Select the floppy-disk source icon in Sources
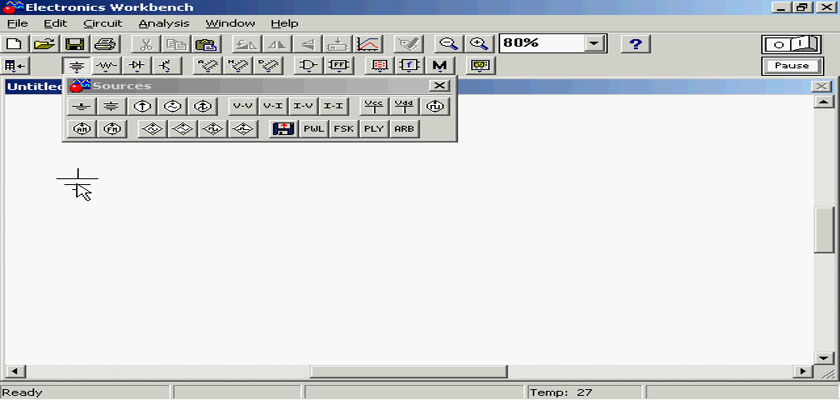This screenshot has width=840, height=400. [283, 129]
